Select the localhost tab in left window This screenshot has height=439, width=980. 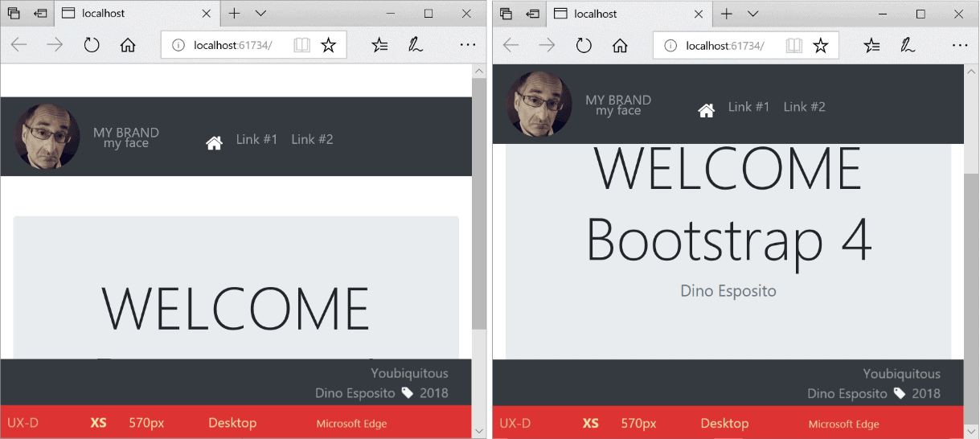click(137, 14)
